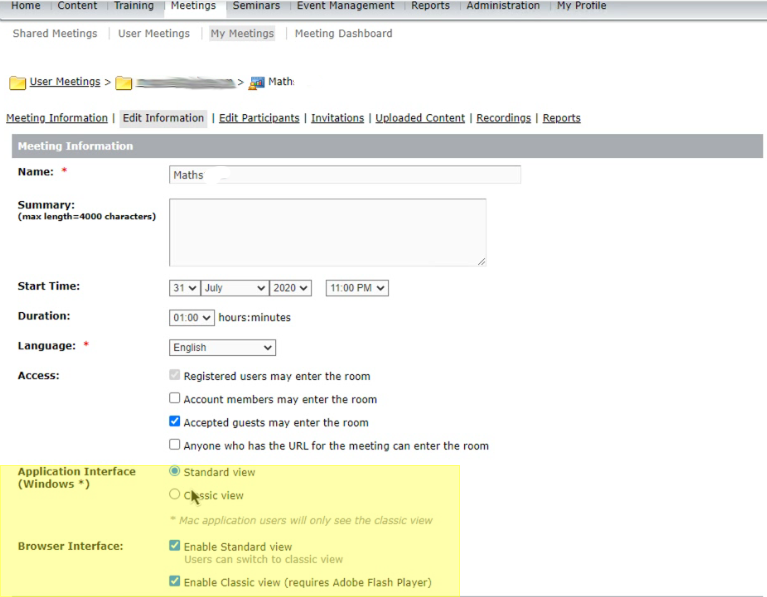This screenshot has width=767, height=597.
Task: Open the Meeting Dashboard sub-tab
Action: (343, 34)
